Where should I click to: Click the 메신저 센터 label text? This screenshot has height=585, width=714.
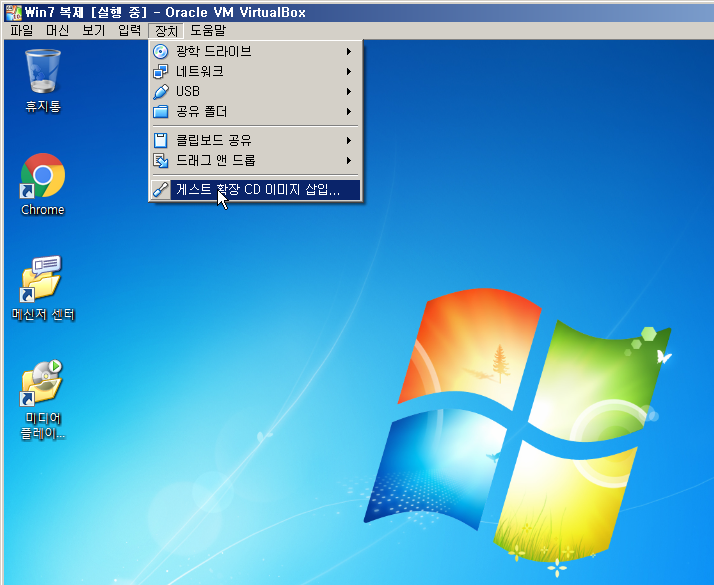(43, 315)
